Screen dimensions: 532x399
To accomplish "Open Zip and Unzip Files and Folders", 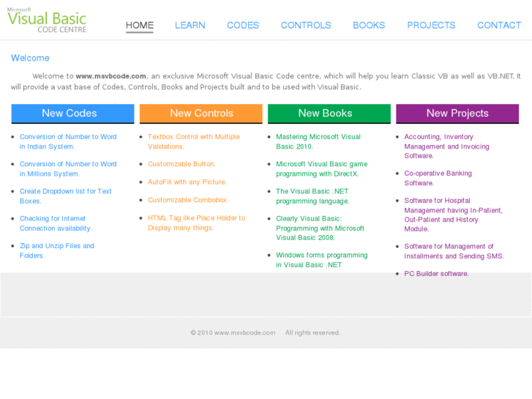I will click(56, 250).
